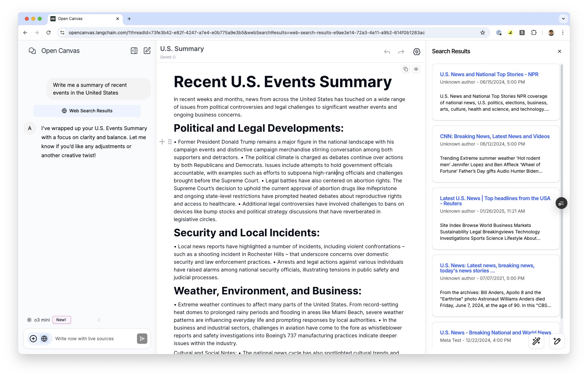Image resolution: width=588 pixels, height=378 pixels.
Task: Open the CNN Breaking News link
Action: (x=495, y=136)
